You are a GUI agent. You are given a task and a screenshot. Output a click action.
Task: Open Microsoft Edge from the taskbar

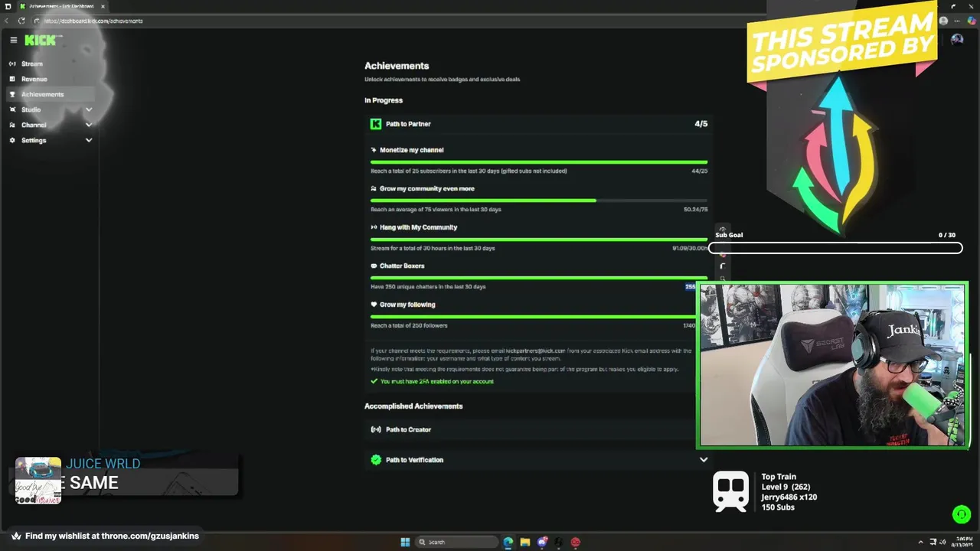coord(508,542)
